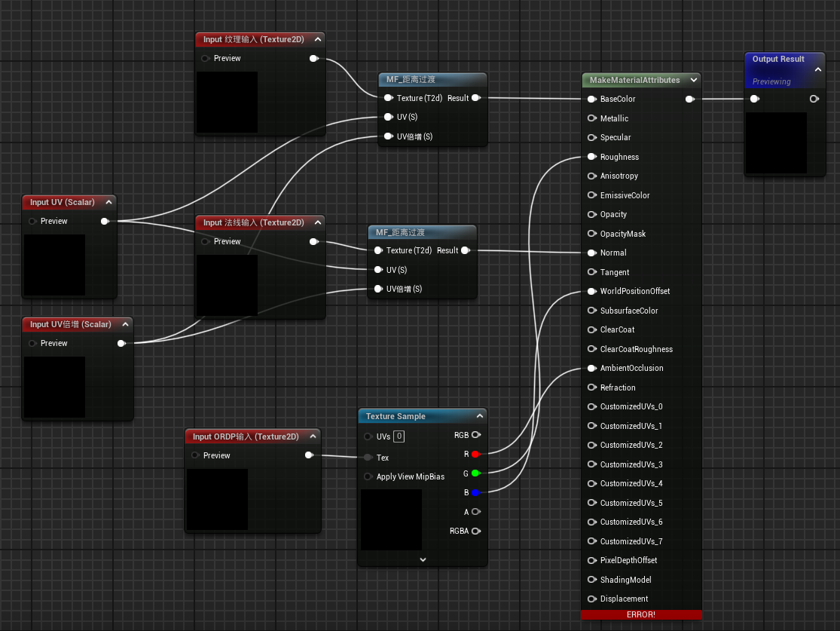Select lower MF_距离过渡 node by its title
Image resolution: width=840 pixels, height=631 pixels.
400,232
